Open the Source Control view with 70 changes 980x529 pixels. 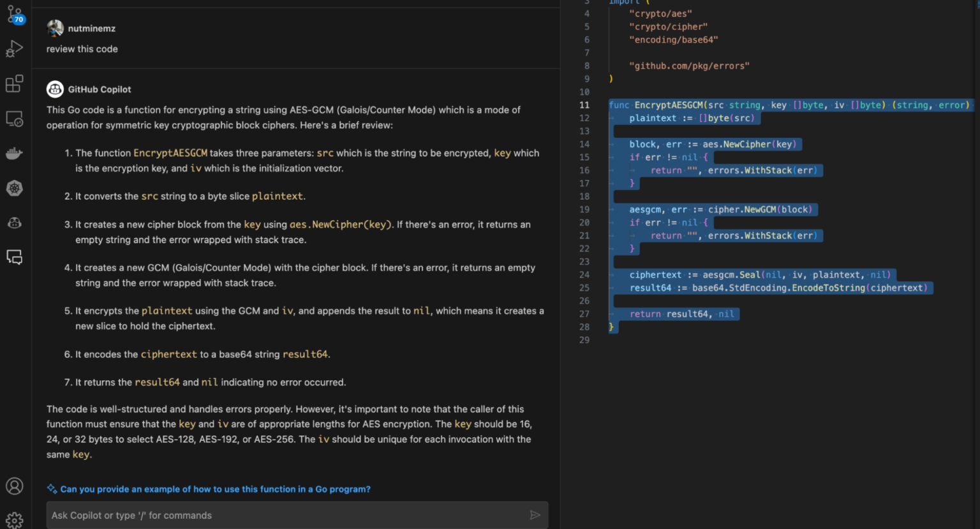pos(15,14)
